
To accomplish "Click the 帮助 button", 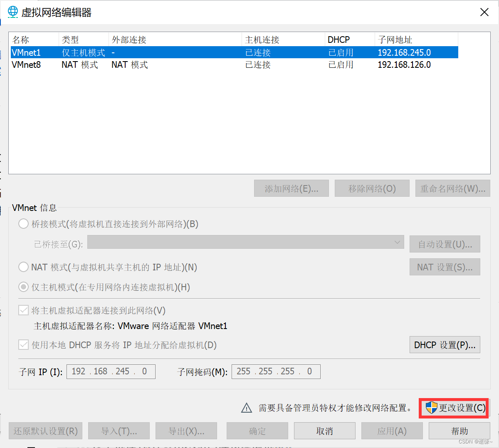I will click(x=459, y=431).
